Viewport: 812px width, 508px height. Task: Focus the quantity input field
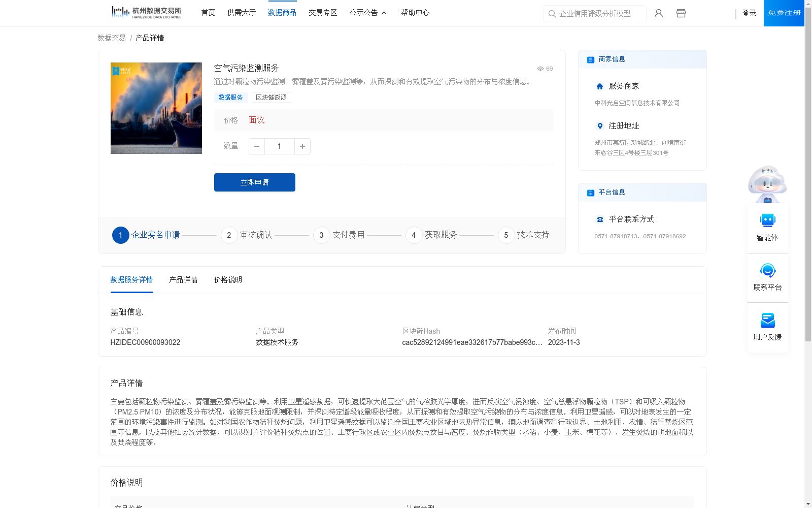(x=280, y=146)
